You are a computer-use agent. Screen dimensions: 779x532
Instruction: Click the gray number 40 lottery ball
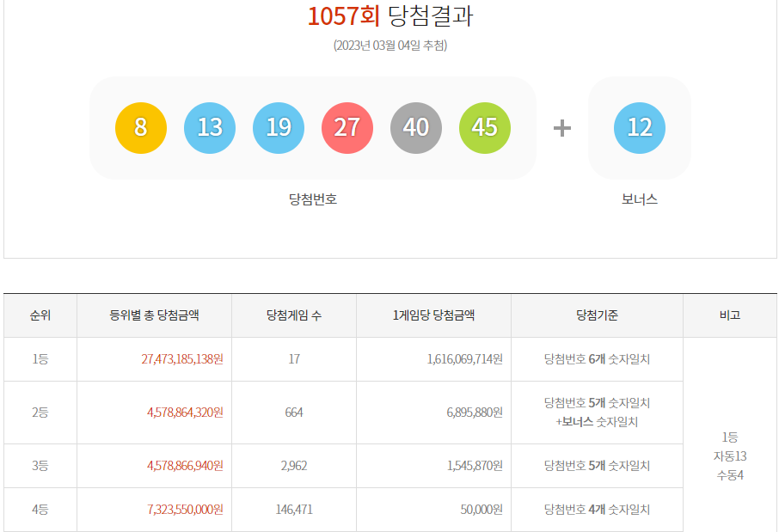point(416,128)
